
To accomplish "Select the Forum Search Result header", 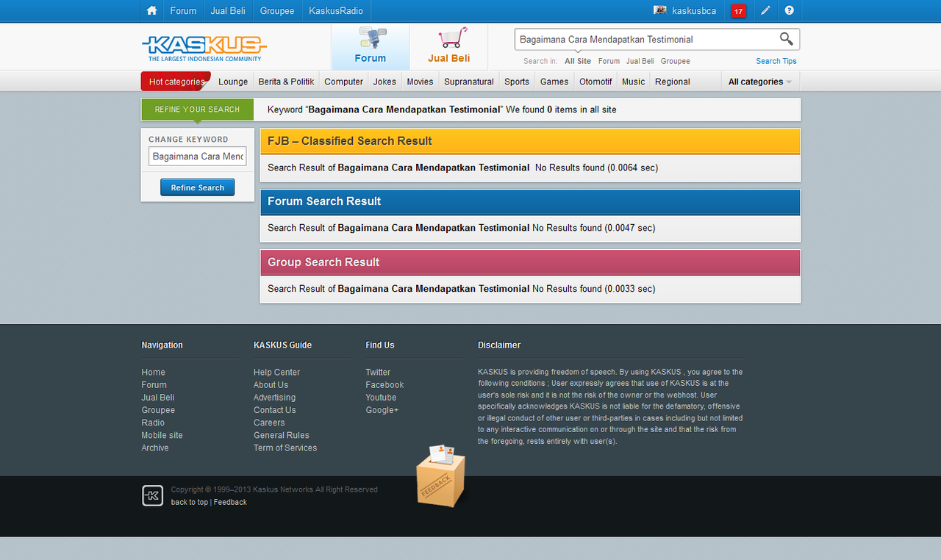I will pos(530,201).
